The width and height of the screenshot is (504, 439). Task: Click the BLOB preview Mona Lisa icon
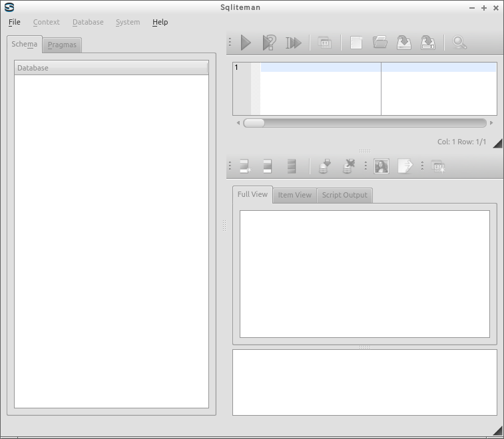(381, 166)
